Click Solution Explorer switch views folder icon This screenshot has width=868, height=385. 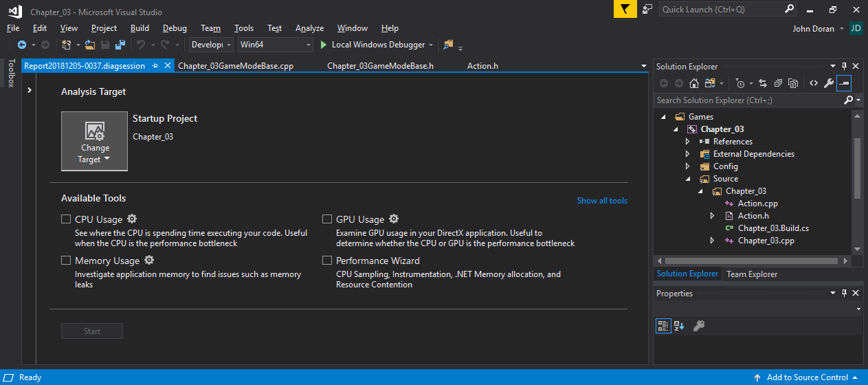[x=711, y=83]
